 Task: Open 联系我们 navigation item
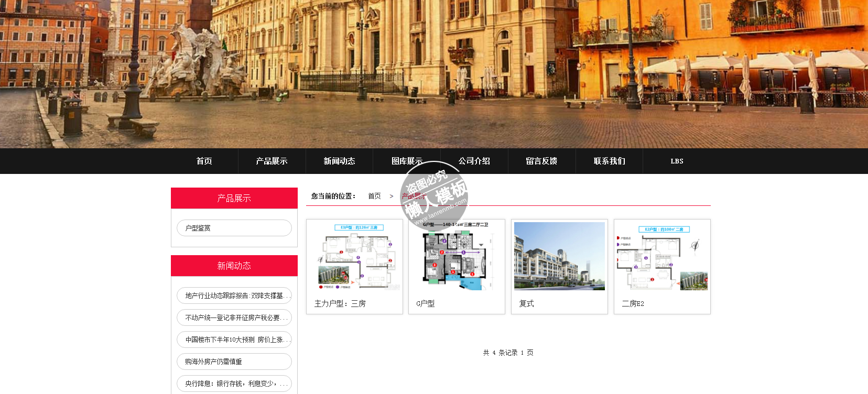[609, 161]
